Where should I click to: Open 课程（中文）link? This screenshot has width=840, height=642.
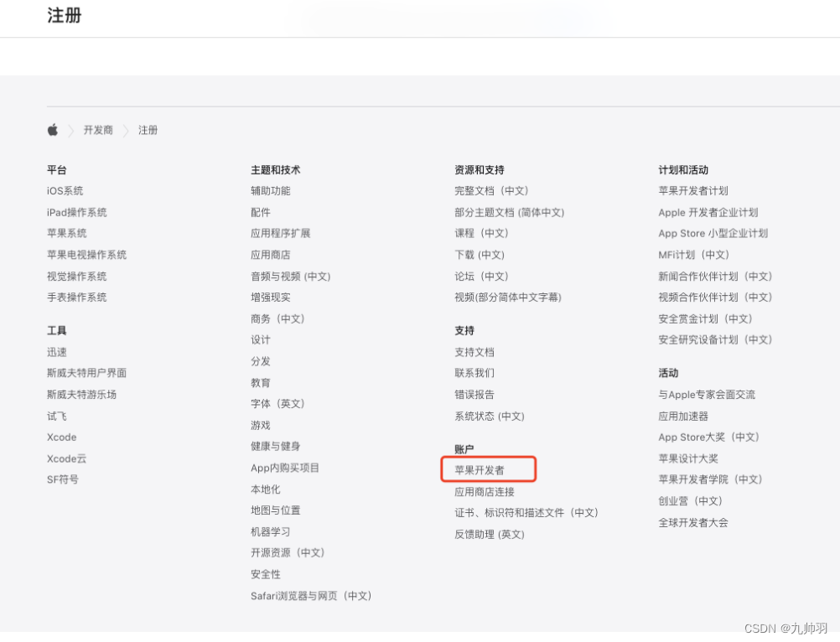click(481, 234)
